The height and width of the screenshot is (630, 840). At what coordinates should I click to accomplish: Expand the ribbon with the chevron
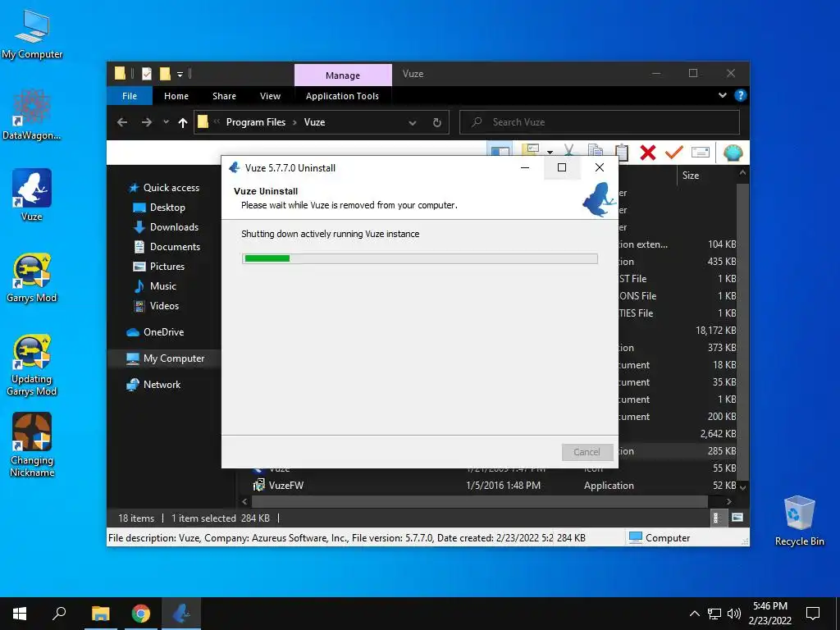pos(722,95)
